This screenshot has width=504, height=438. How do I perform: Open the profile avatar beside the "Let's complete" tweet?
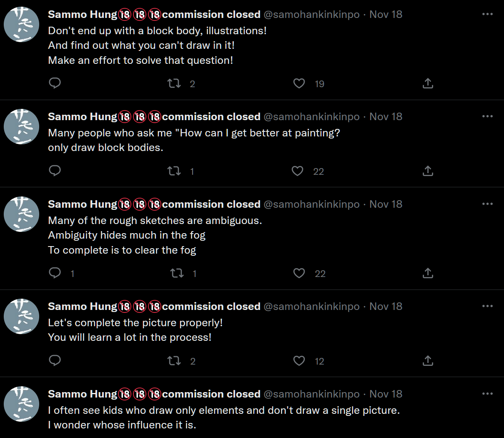[x=21, y=316]
